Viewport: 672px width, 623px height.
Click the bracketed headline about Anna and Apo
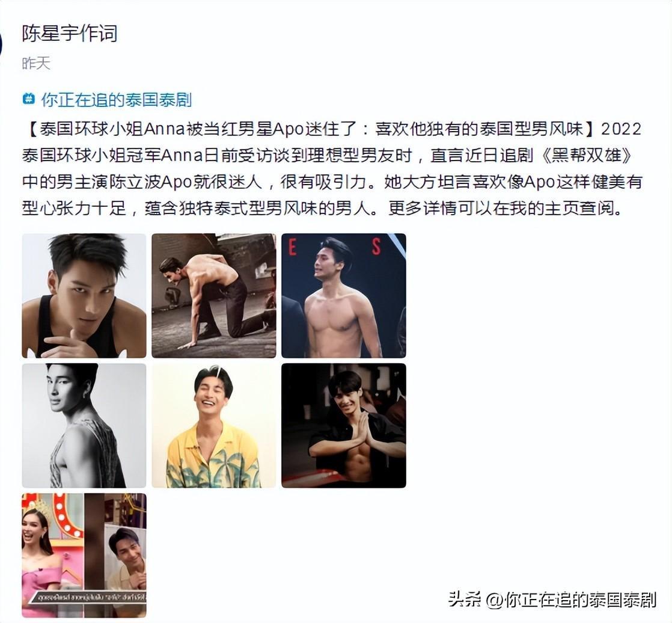coord(311,129)
